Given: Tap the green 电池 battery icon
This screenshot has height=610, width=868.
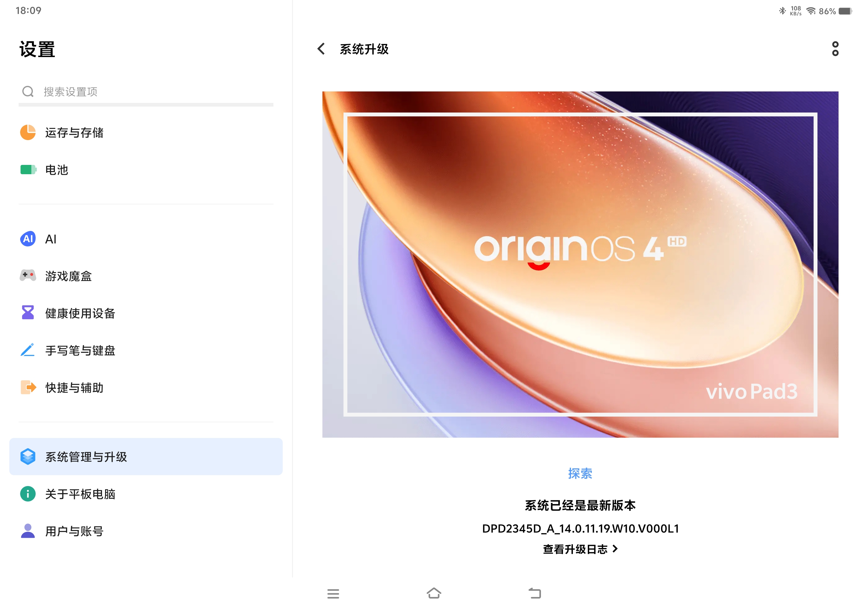Looking at the screenshot, I should [x=28, y=170].
